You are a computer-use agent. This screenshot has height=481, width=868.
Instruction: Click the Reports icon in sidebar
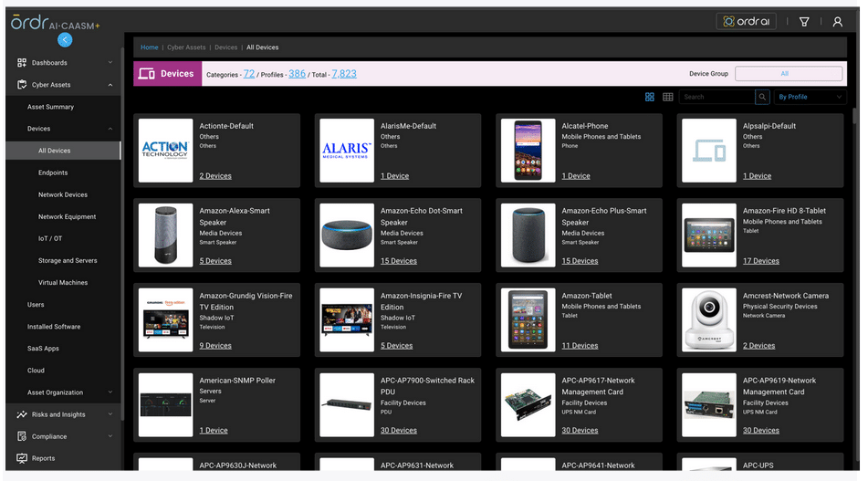click(22, 458)
